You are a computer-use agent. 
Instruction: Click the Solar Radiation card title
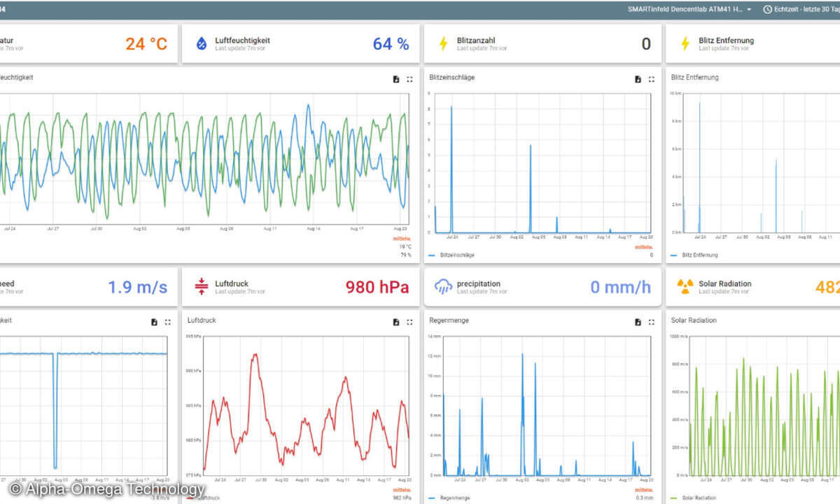click(x=724, y=283)
